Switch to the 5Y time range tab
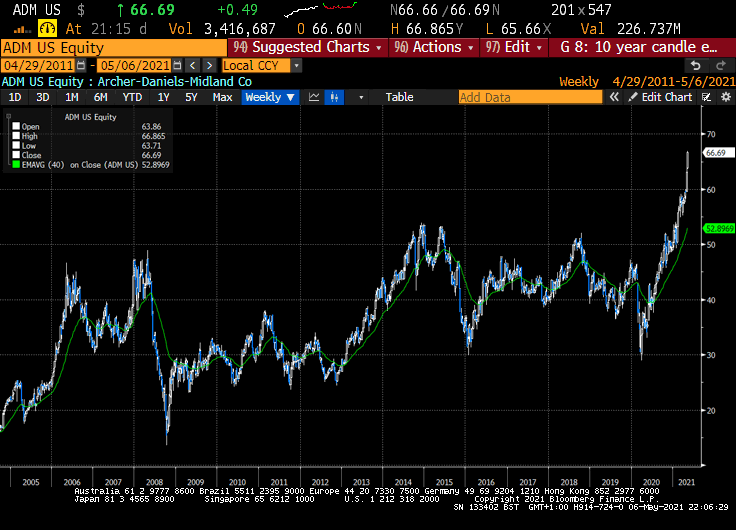The image size is (736, 530). click(x=191, y=97)
